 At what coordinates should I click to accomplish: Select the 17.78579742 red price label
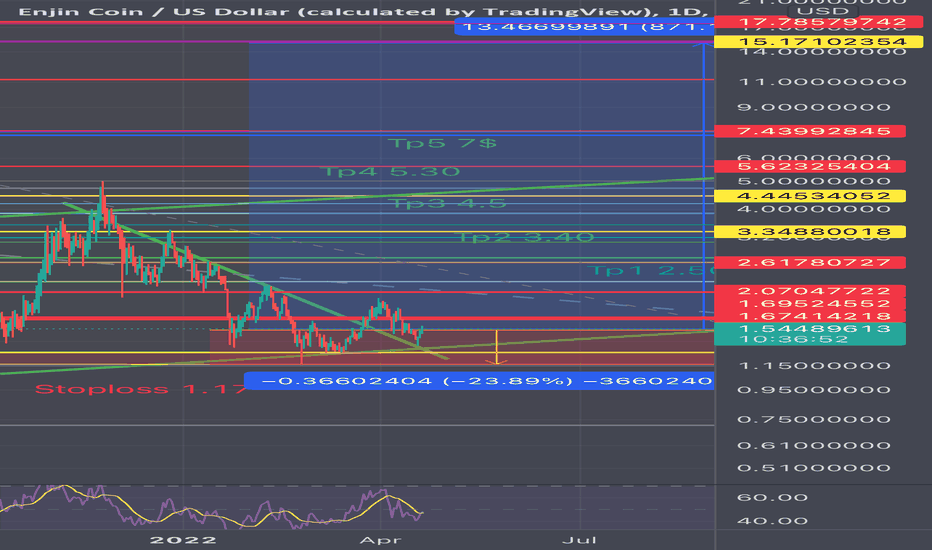[817, 22]
